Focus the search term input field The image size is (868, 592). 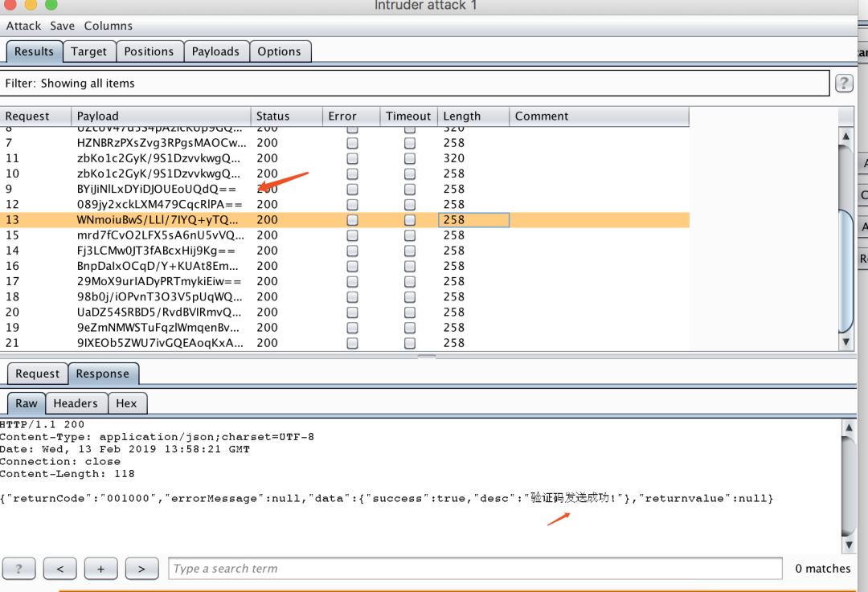point(474,569)
